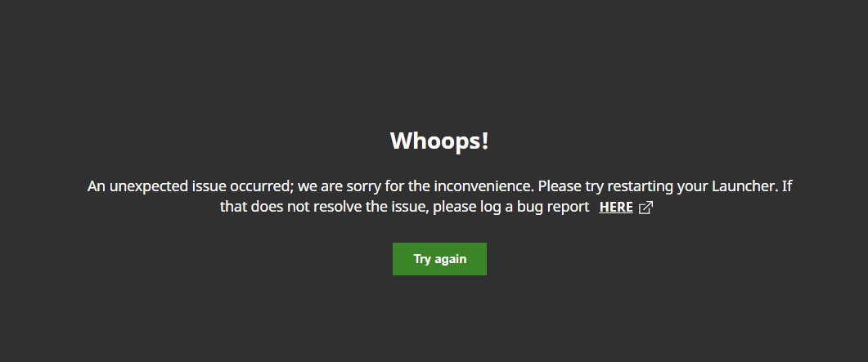Image resolution: width=868 pixels, height=362 pixels.
Task: Click the bug report external-link icon
Action: [x=646, y=208]
